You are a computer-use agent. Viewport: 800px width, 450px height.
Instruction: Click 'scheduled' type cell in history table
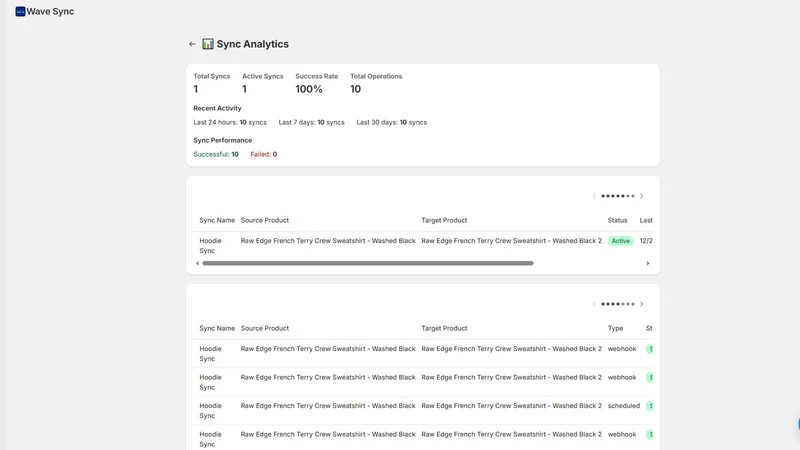(623, 406)
